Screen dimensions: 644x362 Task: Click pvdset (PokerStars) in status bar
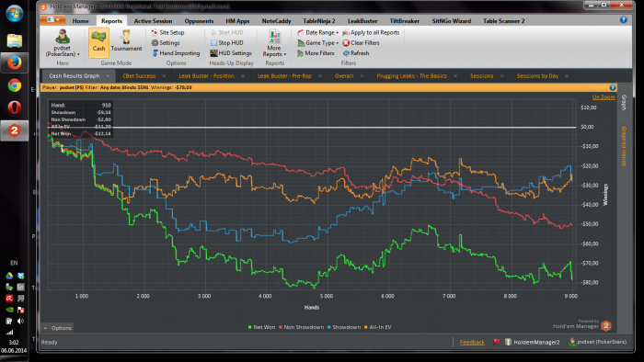(x=598, y=342)
